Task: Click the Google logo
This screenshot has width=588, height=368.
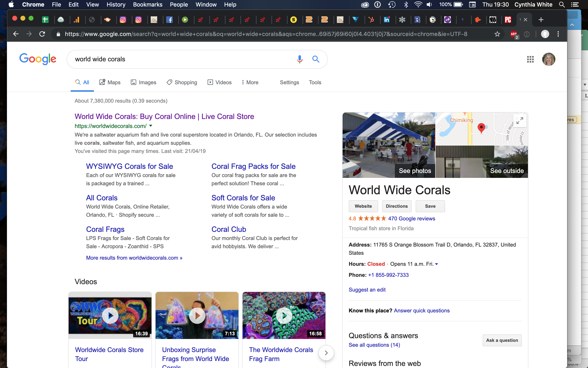Action: (x=38, y=59)
